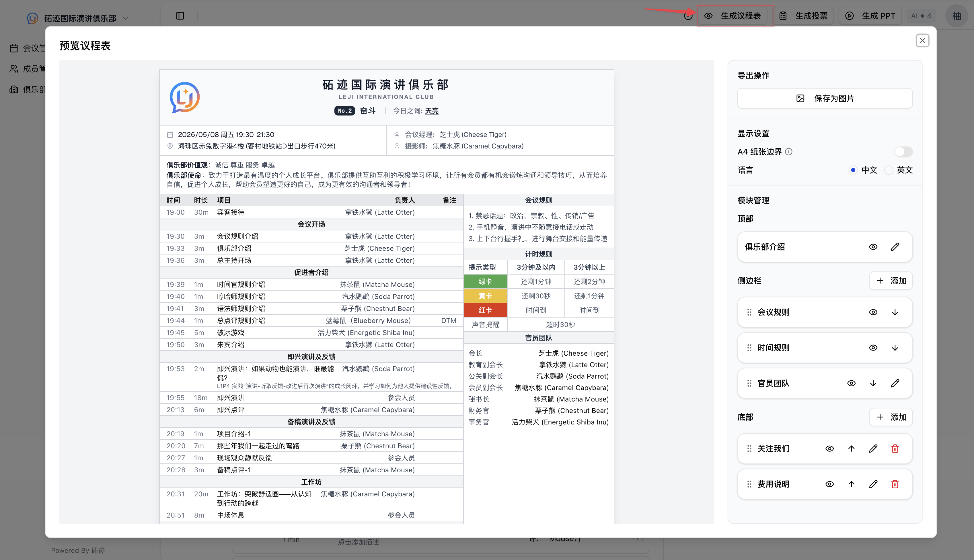This screenshot has height=560, width=974.
Task: Toggle visibility of 俱乐部介绍 module
Action: (x=873, y=247)
